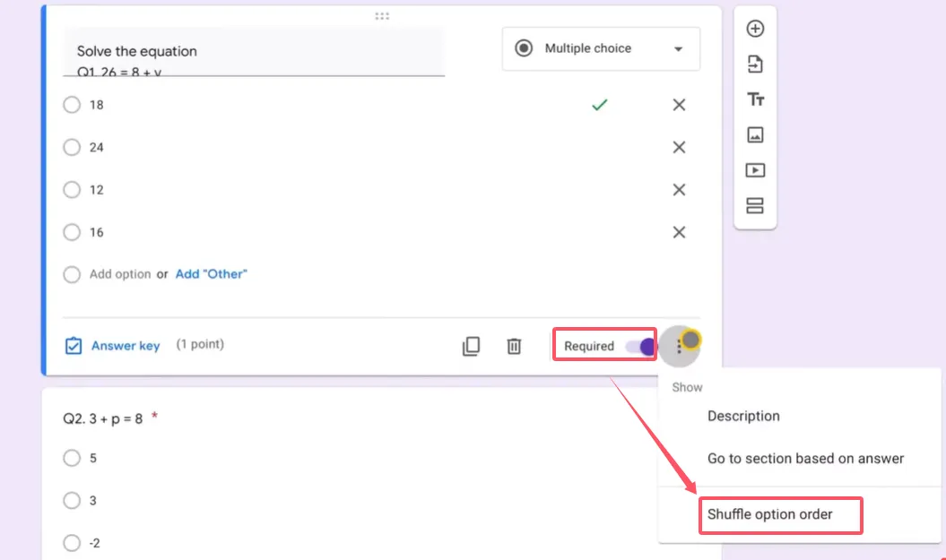Click the Add image icon
The image size is (946, 560).
[755, 135]
